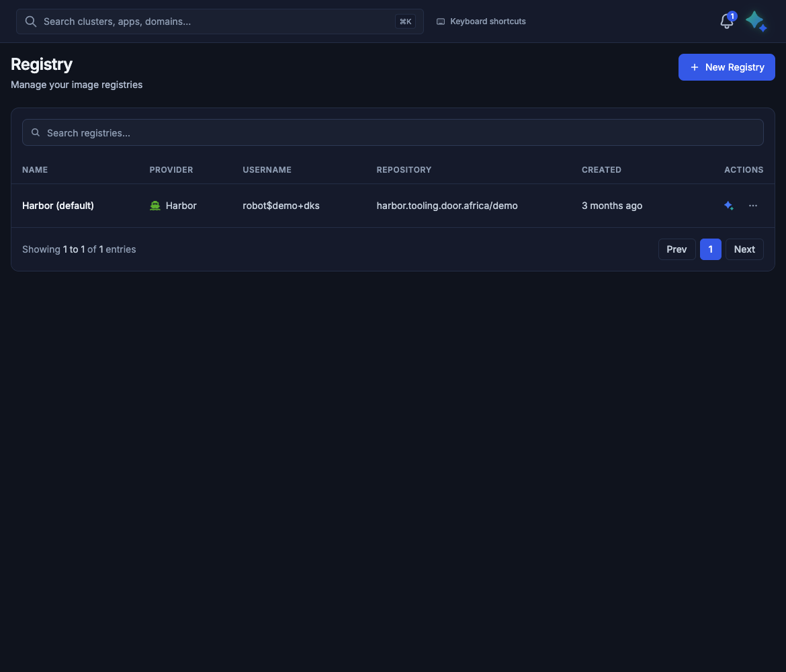Click the keyboard icon beside Keyboard shortcuts
The width and height of the screenshot is (786, 672).
click(x=441, y=22)
